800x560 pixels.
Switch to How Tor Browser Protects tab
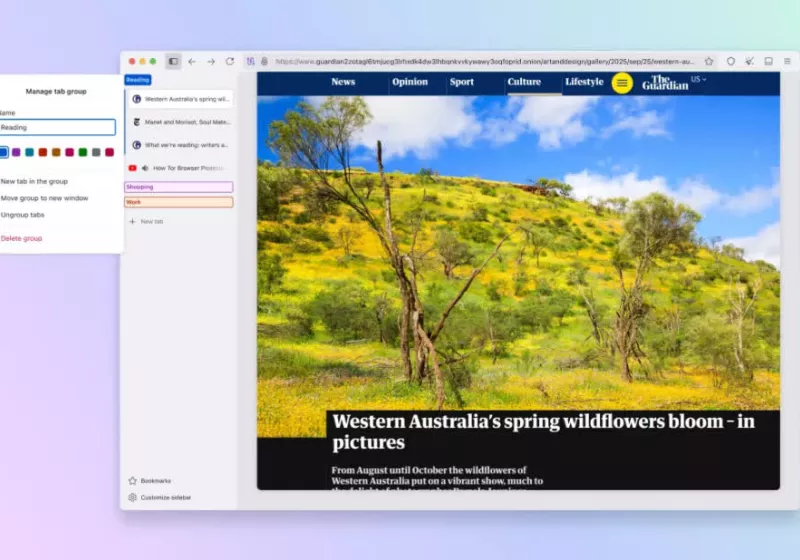click(x=180, y=168)
